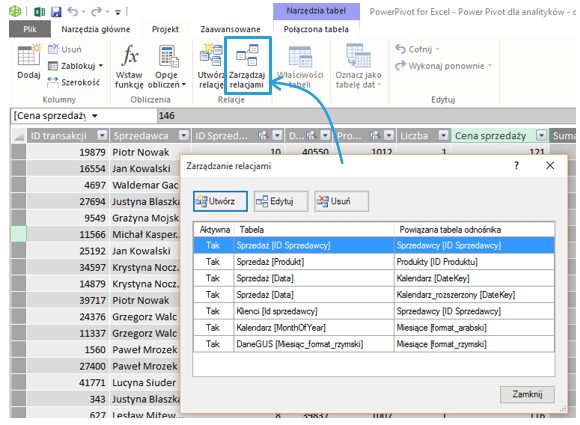Select Sprzedaż [Produkt] relationship row
The image size is (580, 425).
point(374,262)
